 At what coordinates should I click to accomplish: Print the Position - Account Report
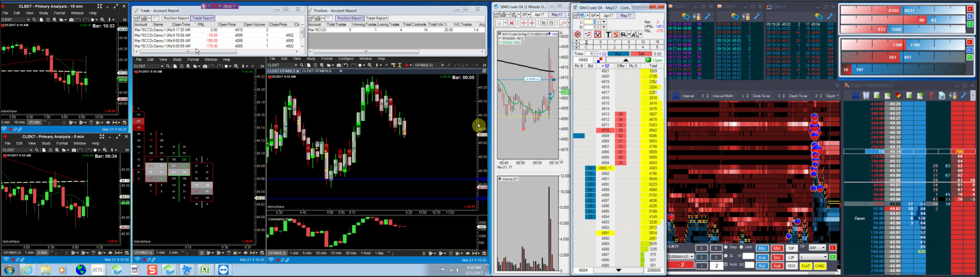(x=318, y=18)
